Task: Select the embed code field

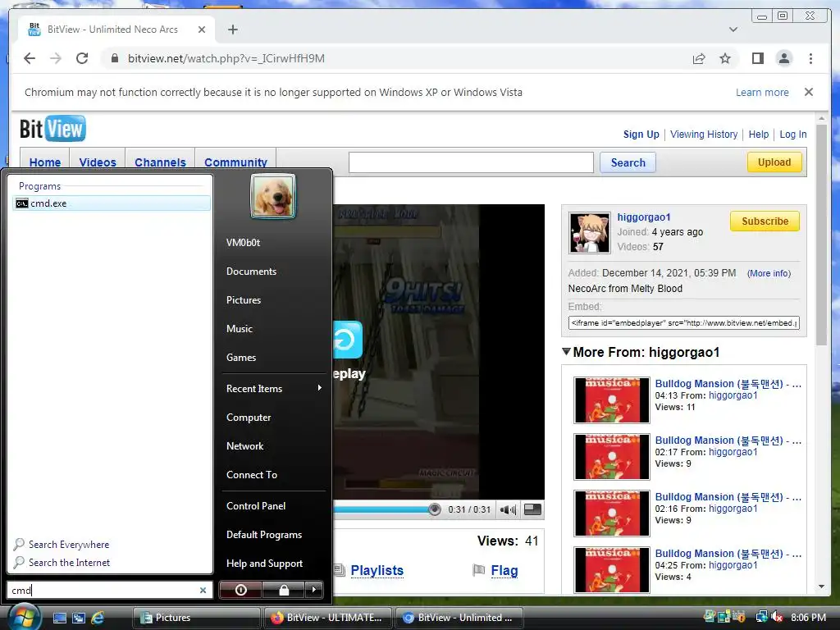Action: pos(683,322)
